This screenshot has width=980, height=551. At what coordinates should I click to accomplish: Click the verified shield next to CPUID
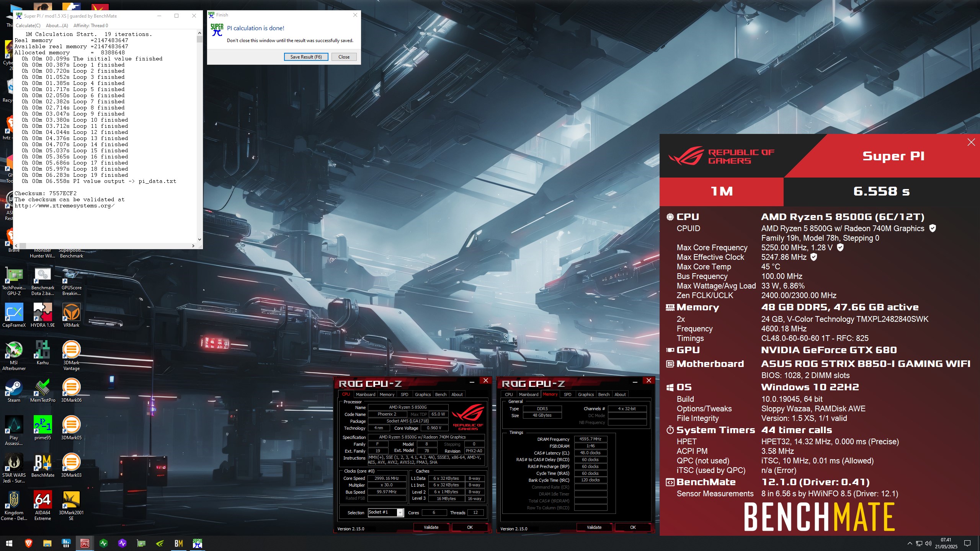click(933, 228)
